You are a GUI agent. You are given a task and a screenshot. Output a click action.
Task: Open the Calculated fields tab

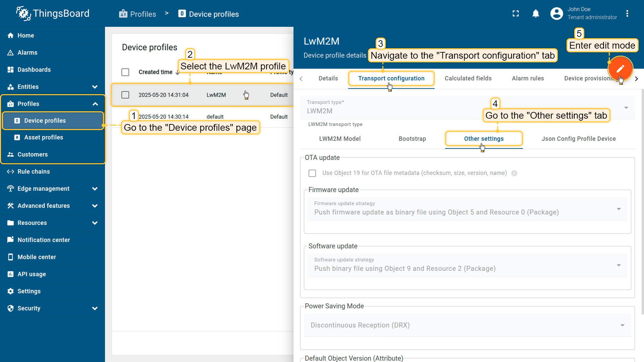point(468,78)
